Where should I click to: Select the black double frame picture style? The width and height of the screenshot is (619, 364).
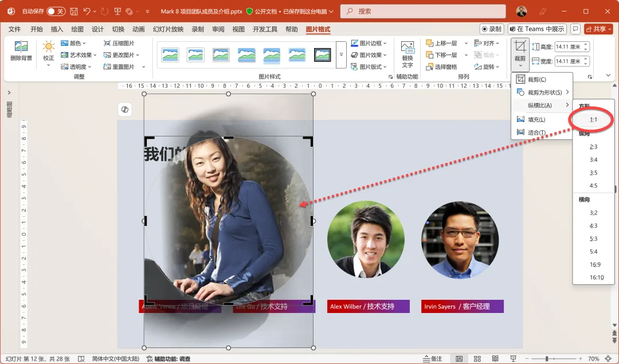(322, 55)
